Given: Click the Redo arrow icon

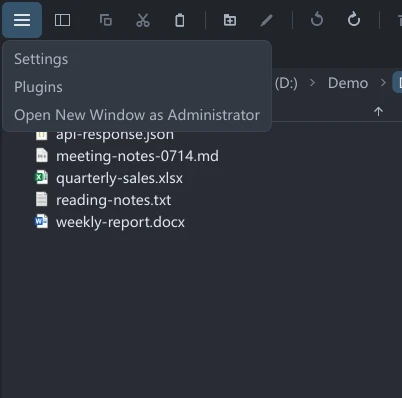Looking at the screenshot, I should 354,19.
